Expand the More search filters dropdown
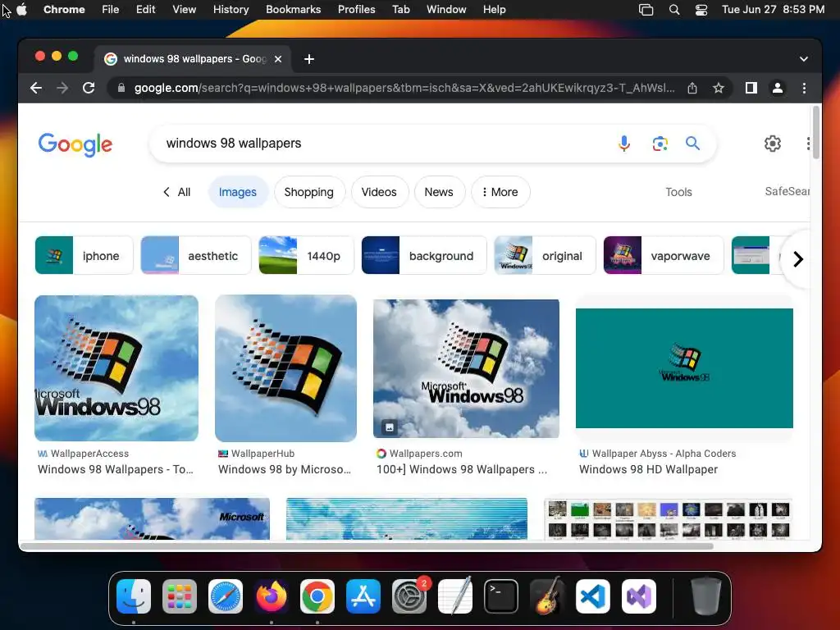840x630 pixels. (x=500, y=192)
